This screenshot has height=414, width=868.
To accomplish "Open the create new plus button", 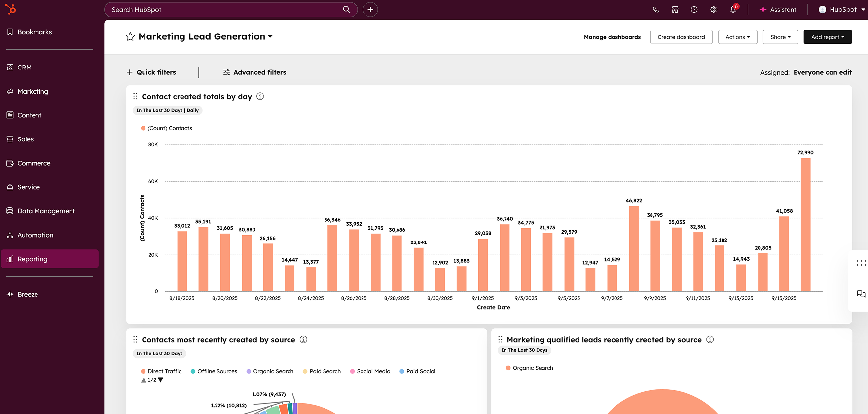I will pyautogui.click(x=370, y=9).
